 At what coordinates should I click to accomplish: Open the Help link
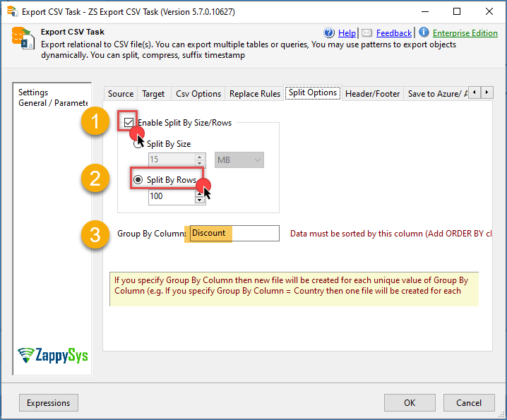tap(347, 33)
